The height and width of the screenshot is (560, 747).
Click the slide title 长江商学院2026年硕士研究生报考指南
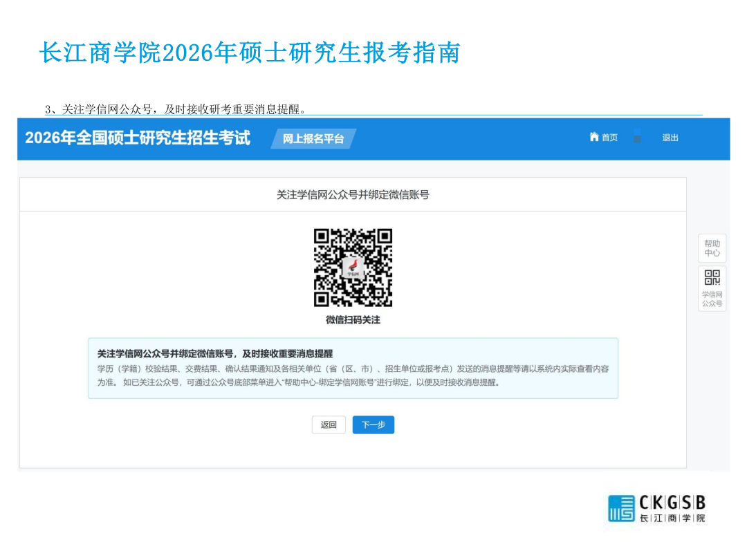pos(250,53)
